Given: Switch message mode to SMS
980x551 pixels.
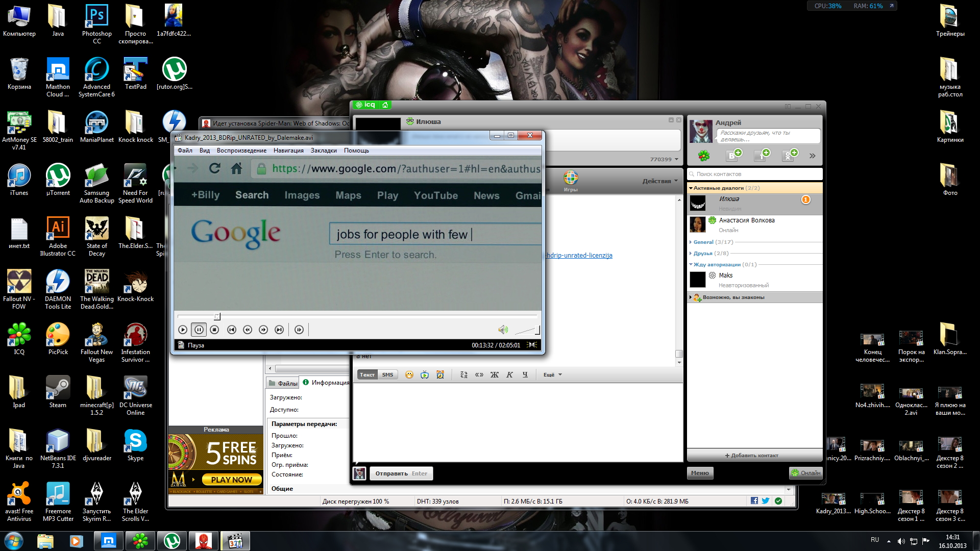Looking at the screenshot, I should tap(387, 375).
